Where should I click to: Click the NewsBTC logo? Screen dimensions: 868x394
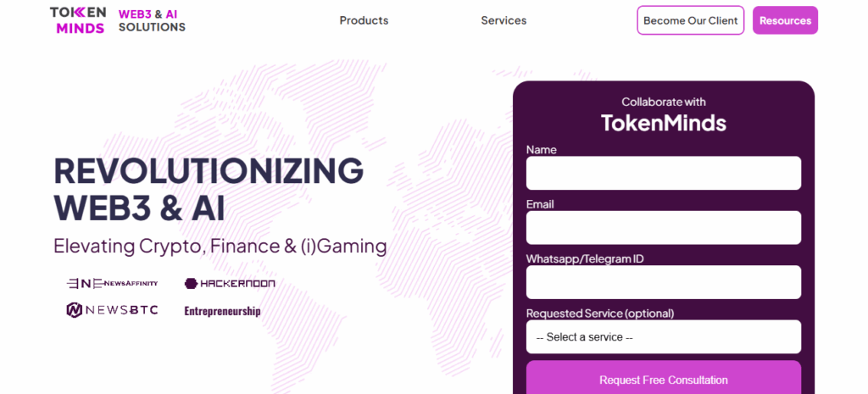(112, 310)
